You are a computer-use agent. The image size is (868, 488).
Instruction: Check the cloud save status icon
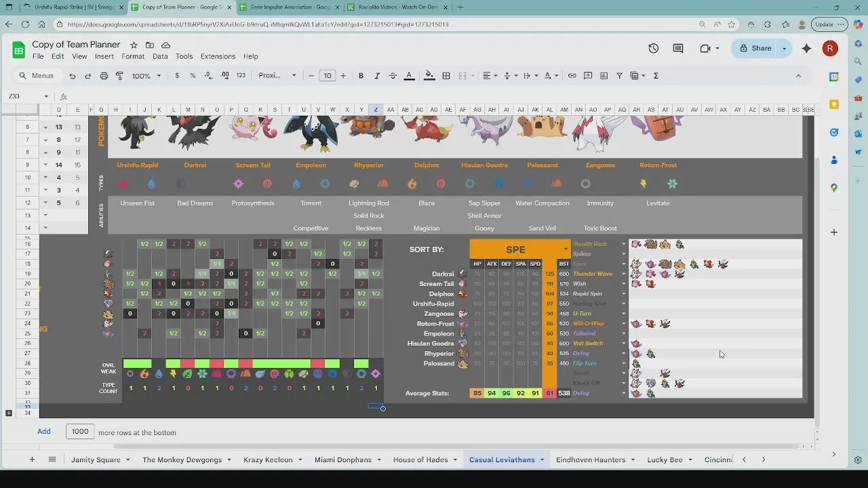[166, 45]
